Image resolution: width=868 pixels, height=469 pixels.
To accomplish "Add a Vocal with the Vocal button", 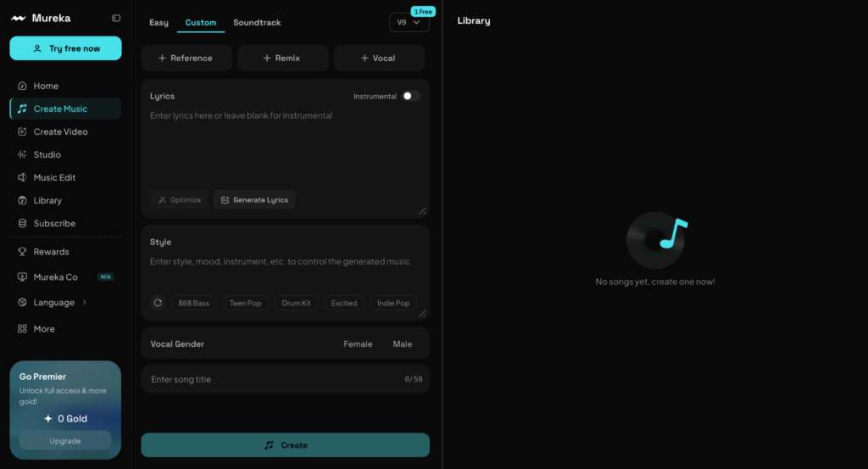I will (x=379, y=59).
